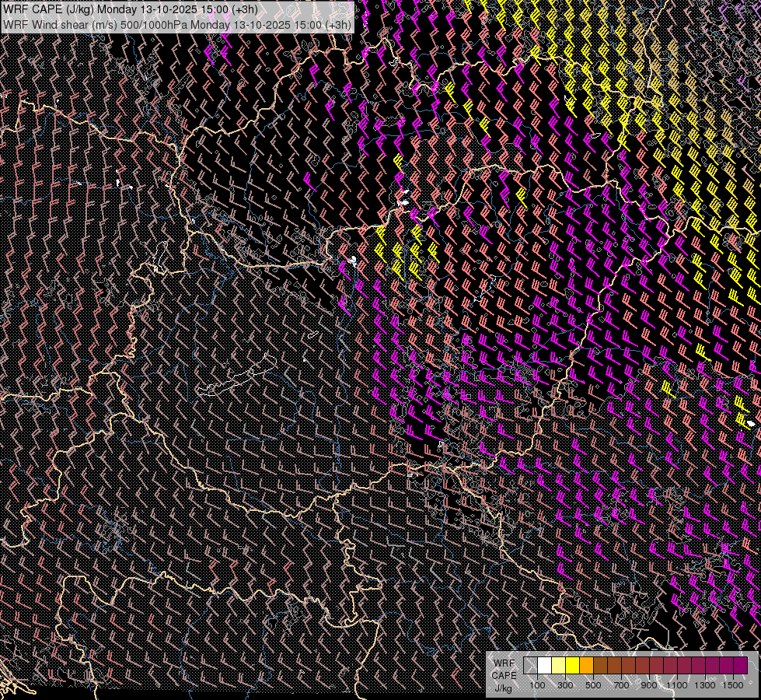
Task: Click the 500 legend scale label
Action: 593,685
